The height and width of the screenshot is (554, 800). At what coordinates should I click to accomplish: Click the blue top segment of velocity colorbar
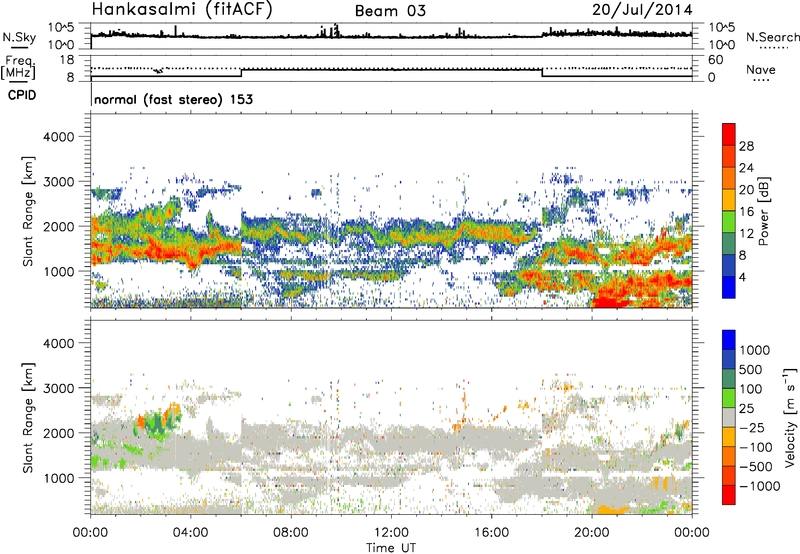pyautogui.click(x=729, y=340)
